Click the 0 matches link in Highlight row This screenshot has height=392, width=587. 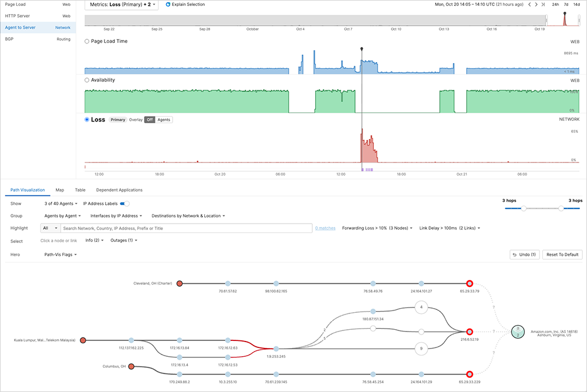325,228
